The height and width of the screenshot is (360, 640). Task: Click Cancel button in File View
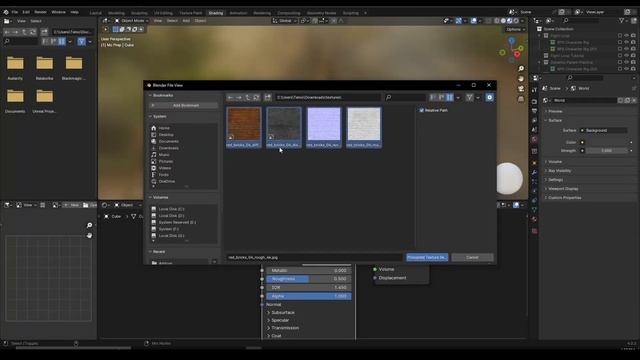coord(472,258)
